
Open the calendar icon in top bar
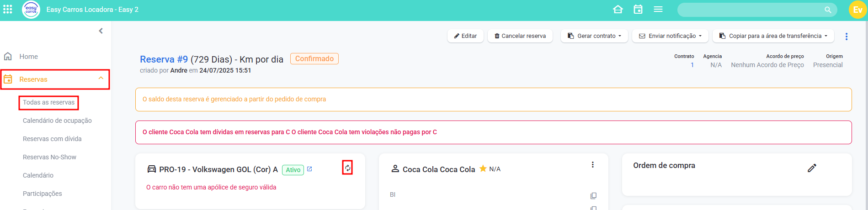(638, 10)
